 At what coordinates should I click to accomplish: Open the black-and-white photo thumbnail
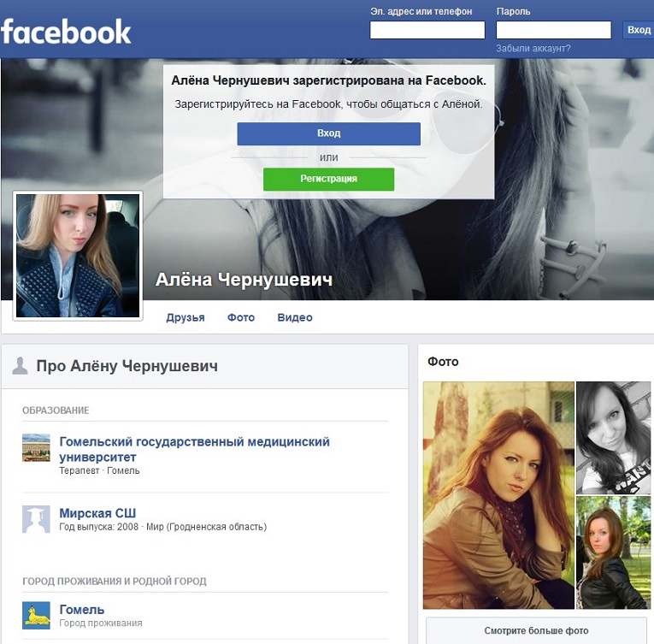click(613, 438)
